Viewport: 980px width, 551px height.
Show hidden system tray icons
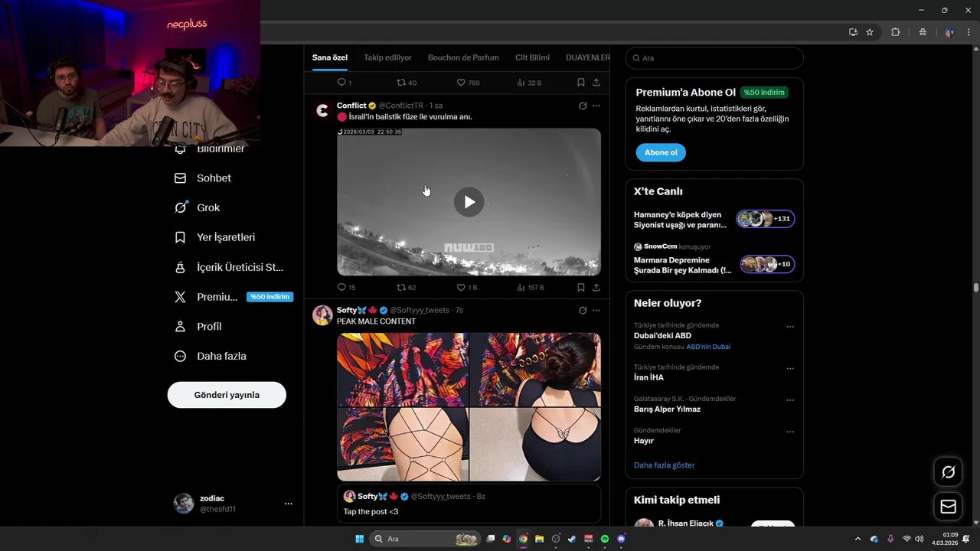(857, 539)
